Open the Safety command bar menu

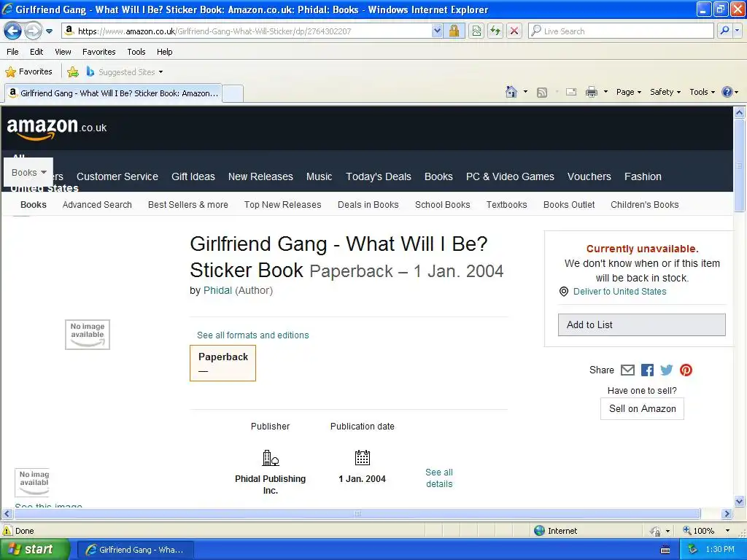(x=665, y=93)
